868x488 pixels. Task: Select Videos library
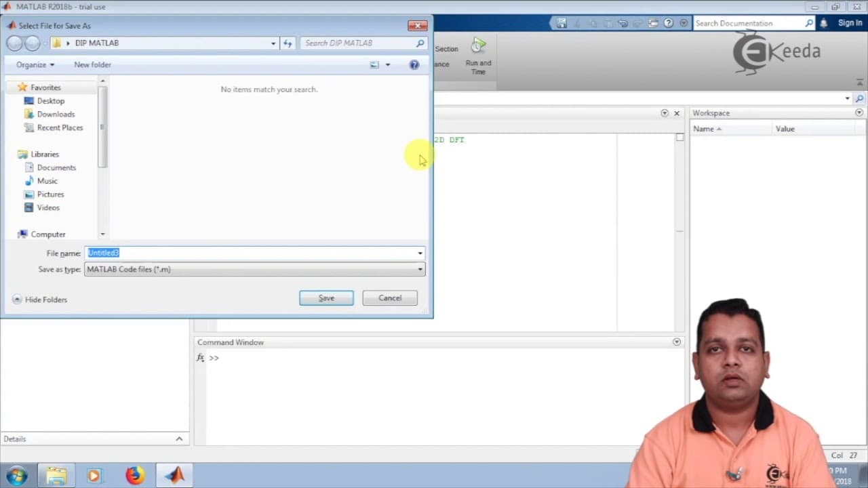48,207
